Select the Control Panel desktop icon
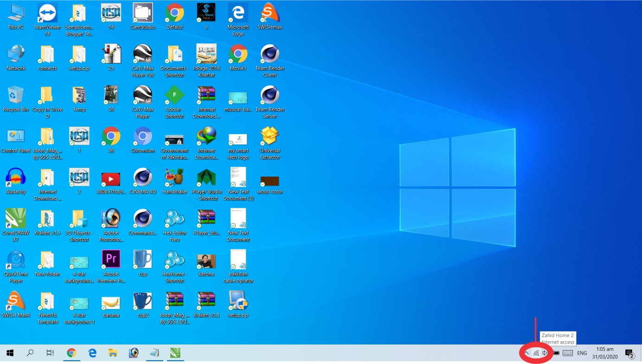642x364 pixels. click(16, 140)
